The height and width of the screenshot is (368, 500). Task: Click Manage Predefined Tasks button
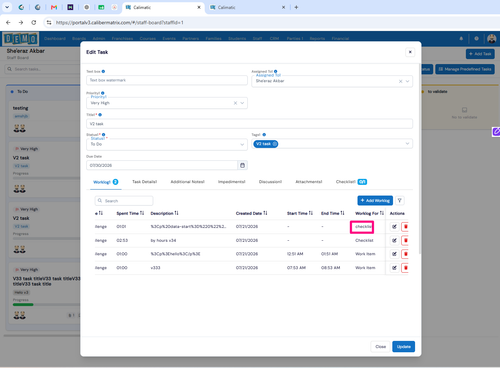(465, 69)
